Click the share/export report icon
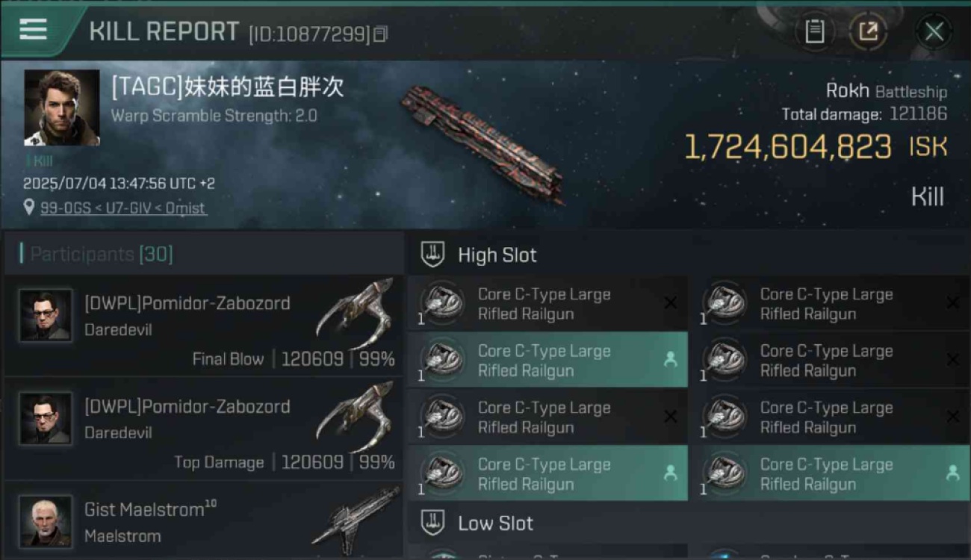 click(868, 31)
